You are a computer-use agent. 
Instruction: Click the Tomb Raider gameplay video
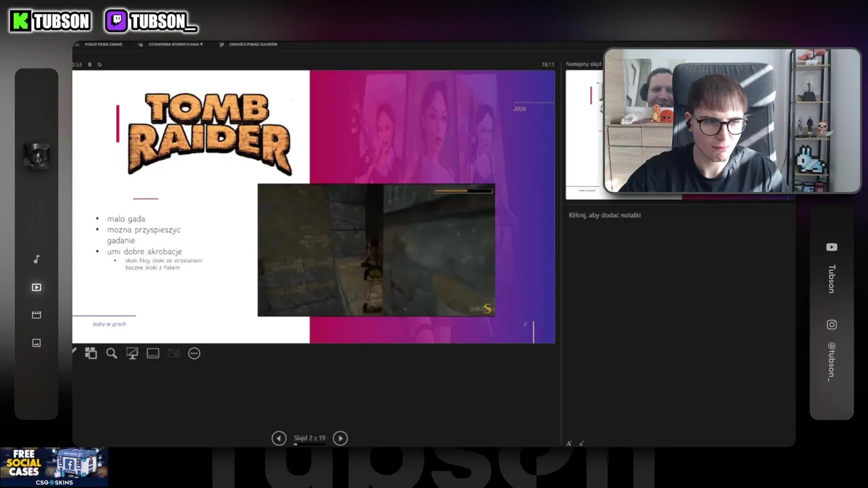(x=376, y=249)
